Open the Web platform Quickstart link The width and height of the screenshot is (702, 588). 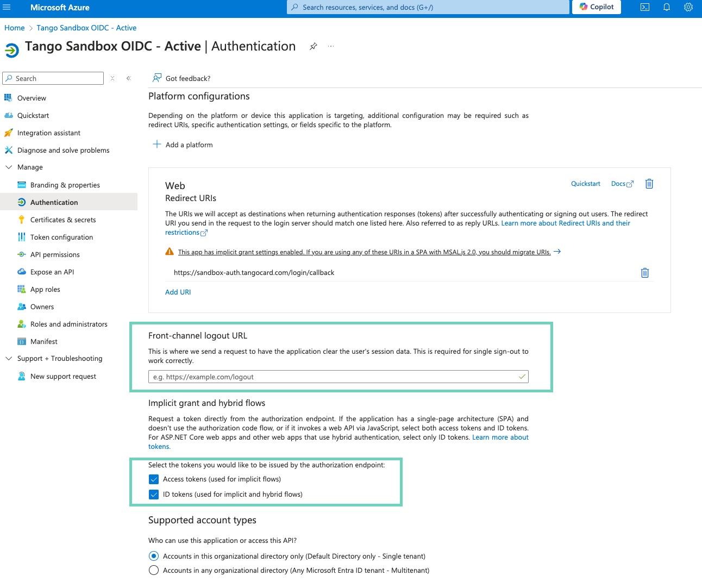point(585,184)
